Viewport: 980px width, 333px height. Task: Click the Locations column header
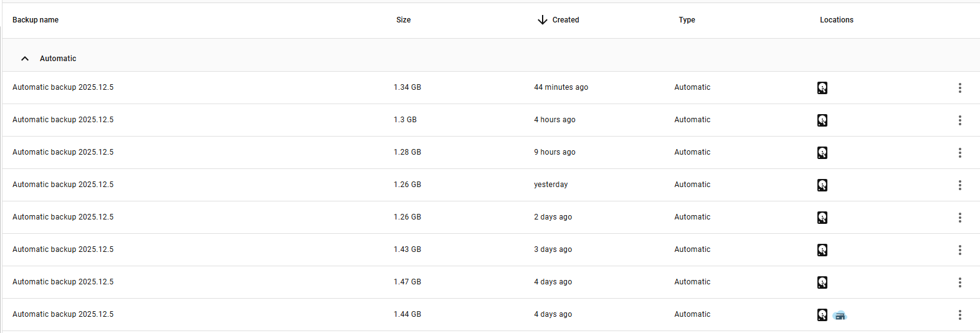pos(836,20)
